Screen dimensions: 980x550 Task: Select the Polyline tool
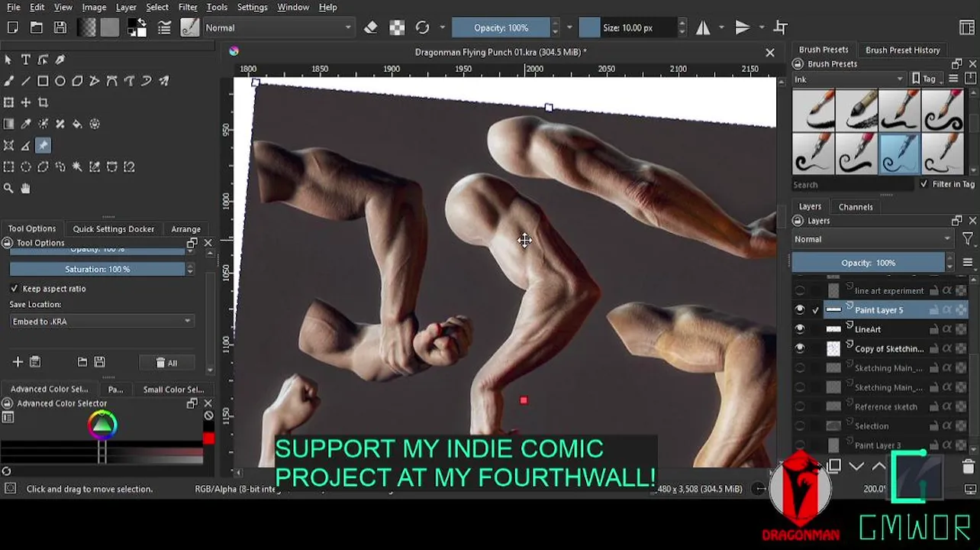(x=95, y=81)
